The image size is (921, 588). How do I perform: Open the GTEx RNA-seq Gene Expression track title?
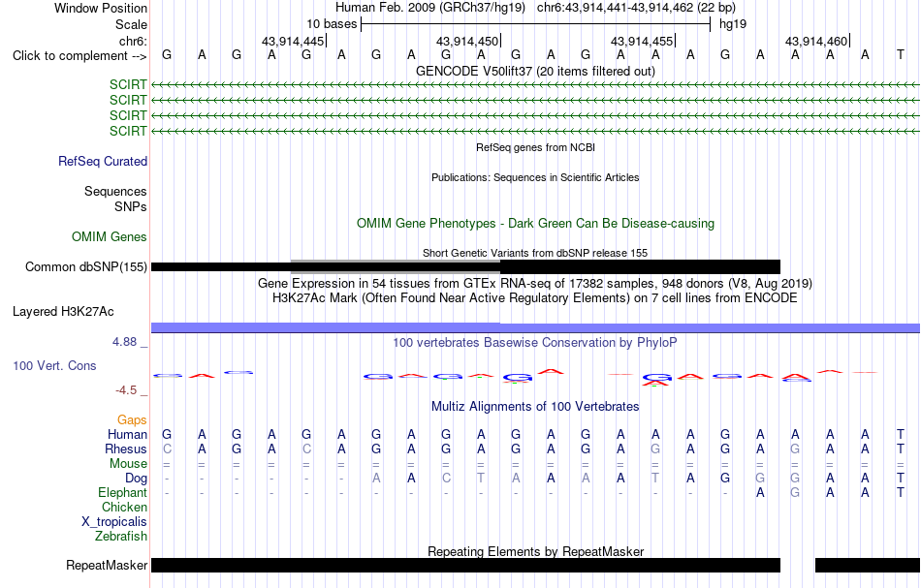click(x=535, y=284)
